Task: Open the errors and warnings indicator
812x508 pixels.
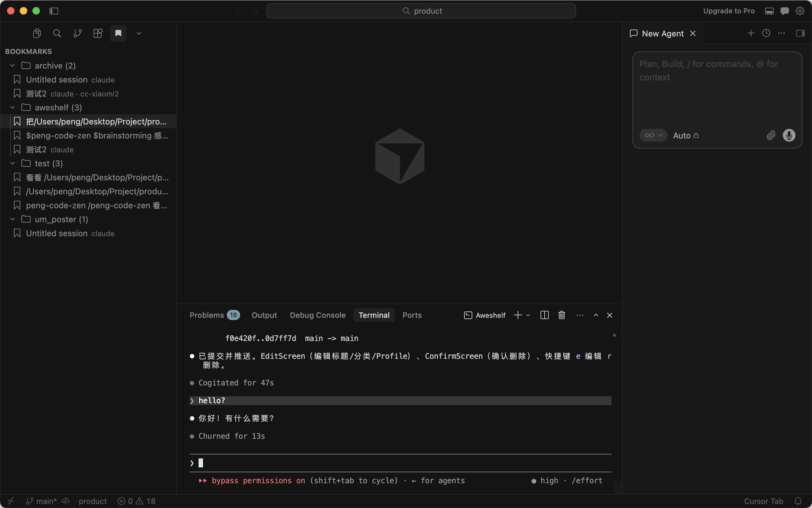Action: pos(136,501)
